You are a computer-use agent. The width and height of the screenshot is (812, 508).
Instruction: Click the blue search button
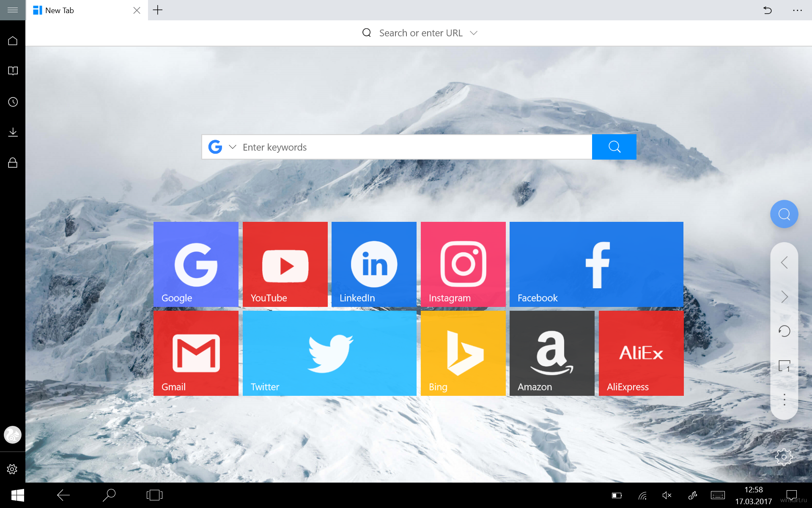(614, 147)
